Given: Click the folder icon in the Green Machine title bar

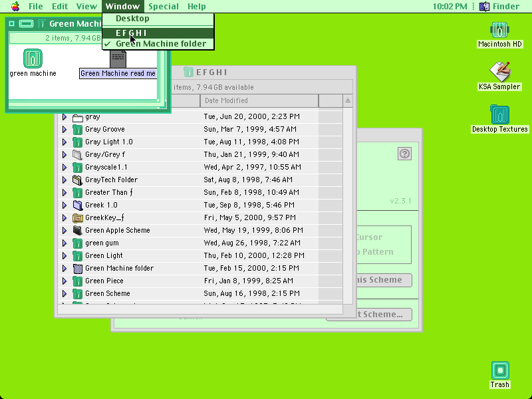Looking at the screenshot, I should 42,23.
